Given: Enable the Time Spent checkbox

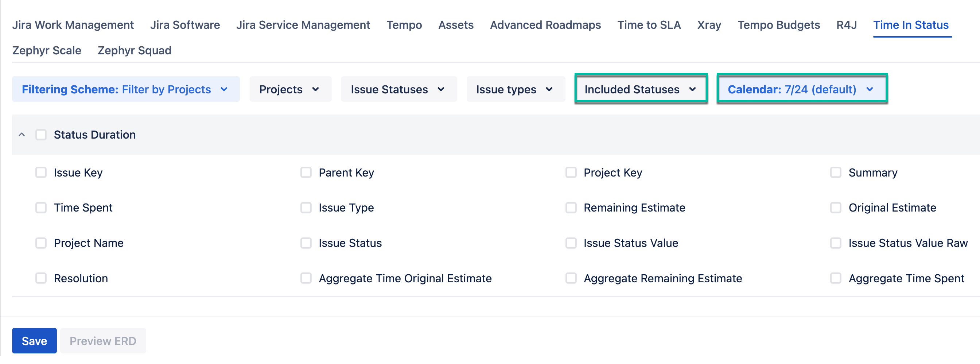Looking at the screenshot, I should pyautogui.click(x=41, y=208).
